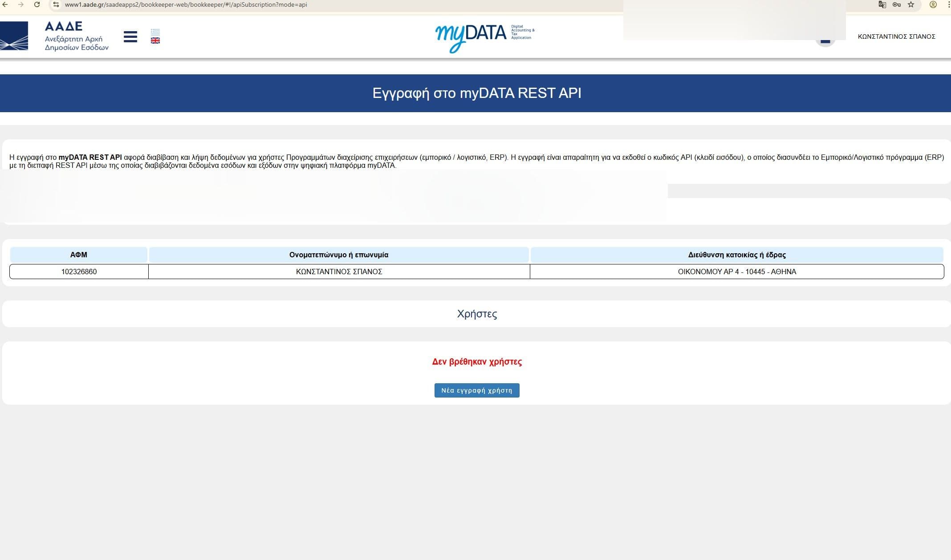Bookmark this page with the star icon
Screen dimensions: 951x560
coord(911,4)
